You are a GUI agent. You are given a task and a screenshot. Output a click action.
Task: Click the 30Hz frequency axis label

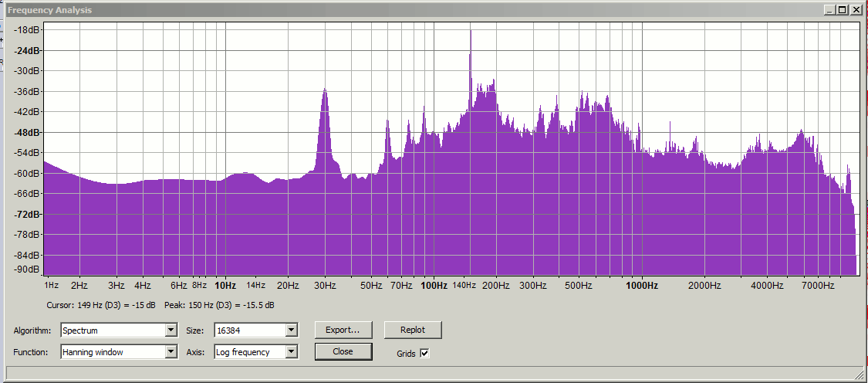[325, 286]
